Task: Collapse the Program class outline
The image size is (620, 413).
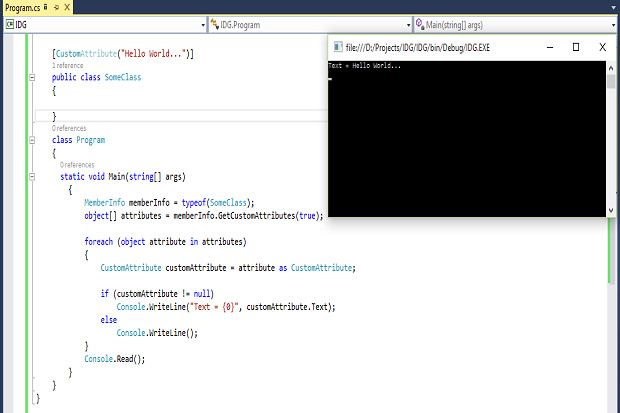Action: (32, 140)
